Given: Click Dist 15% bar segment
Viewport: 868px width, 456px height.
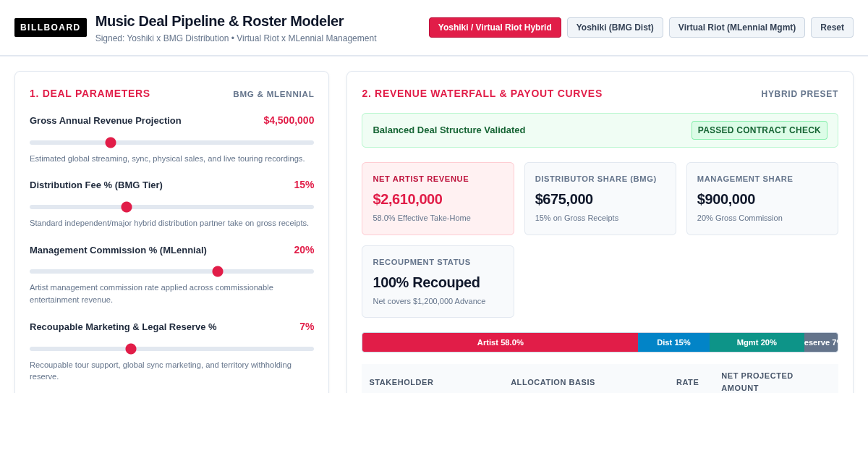Looking at the screenshot, I should tap(673, 342).
